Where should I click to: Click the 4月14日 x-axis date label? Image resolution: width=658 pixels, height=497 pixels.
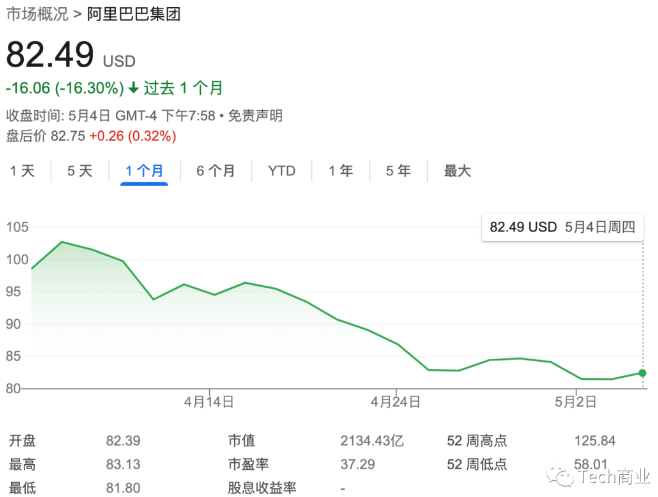point(209,402)
